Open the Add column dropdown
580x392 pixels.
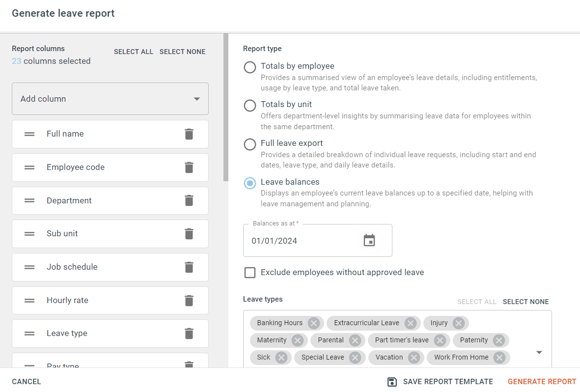(x=110, y=98)
